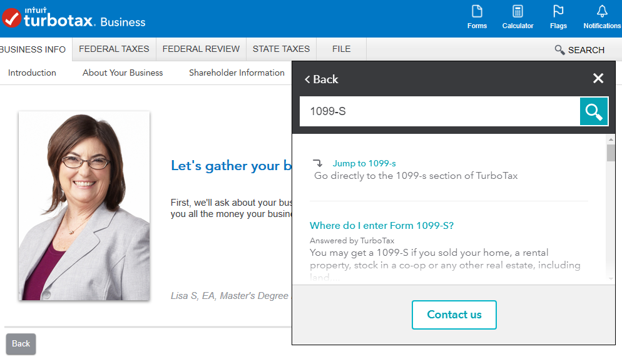
Task: Click 'Go directly to the 1099-s section' description
Action: (x=416, y=176)
